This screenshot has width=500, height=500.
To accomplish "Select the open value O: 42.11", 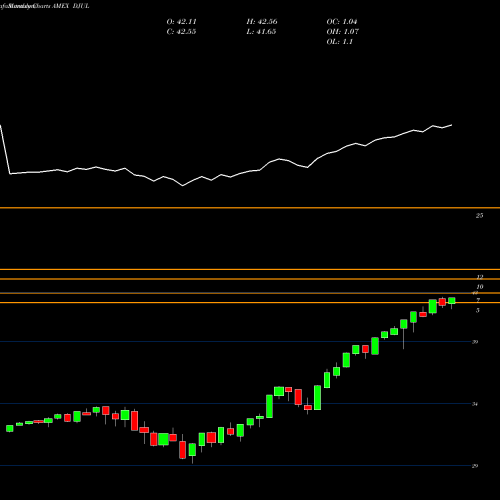I will click(x=182, y=22).
